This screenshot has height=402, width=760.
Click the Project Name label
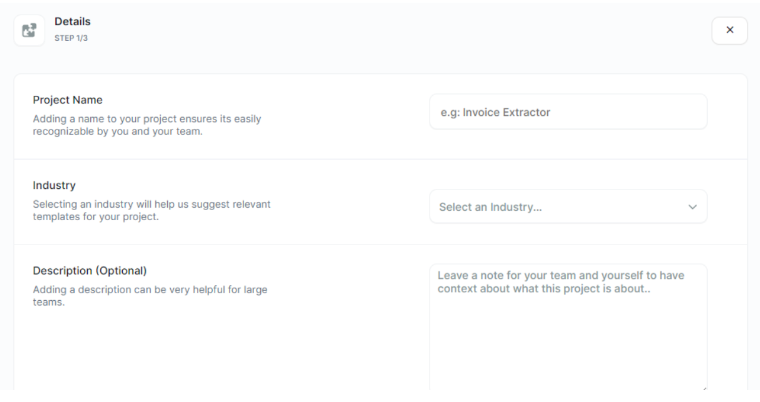click(x=68, y=101)
